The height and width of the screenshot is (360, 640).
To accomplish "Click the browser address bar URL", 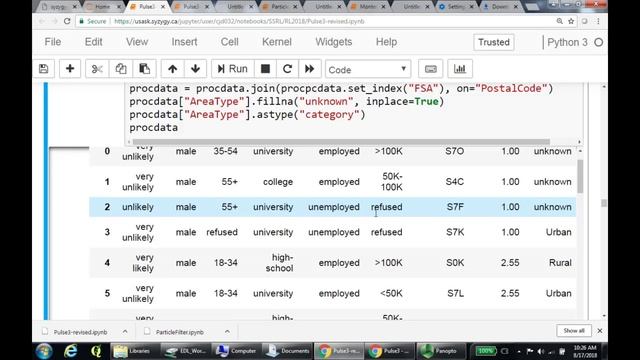I will tap(239, 21).
